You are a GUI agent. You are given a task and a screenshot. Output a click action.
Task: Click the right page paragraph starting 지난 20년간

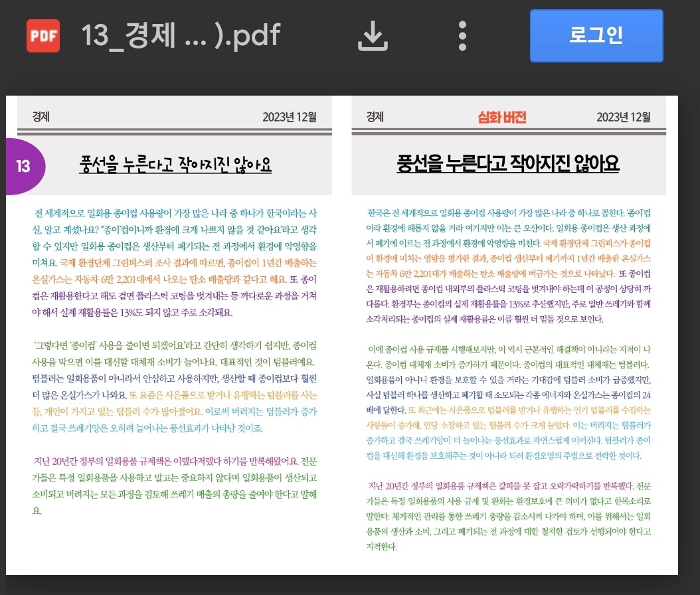click(x=508, y=515)
